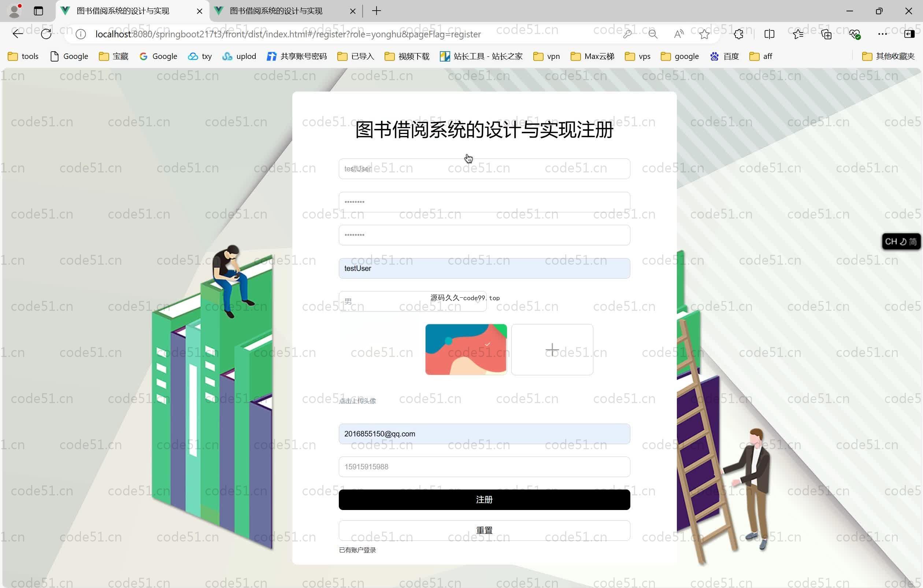This screenshot has width=923, height=588.
Task: Open the txy bookmark
Action: tap(200, 56)
